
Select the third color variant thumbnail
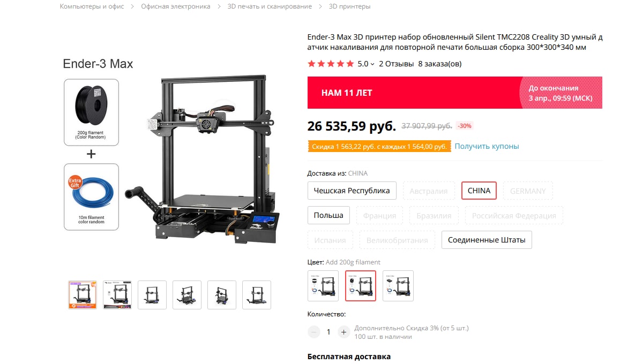398,286
